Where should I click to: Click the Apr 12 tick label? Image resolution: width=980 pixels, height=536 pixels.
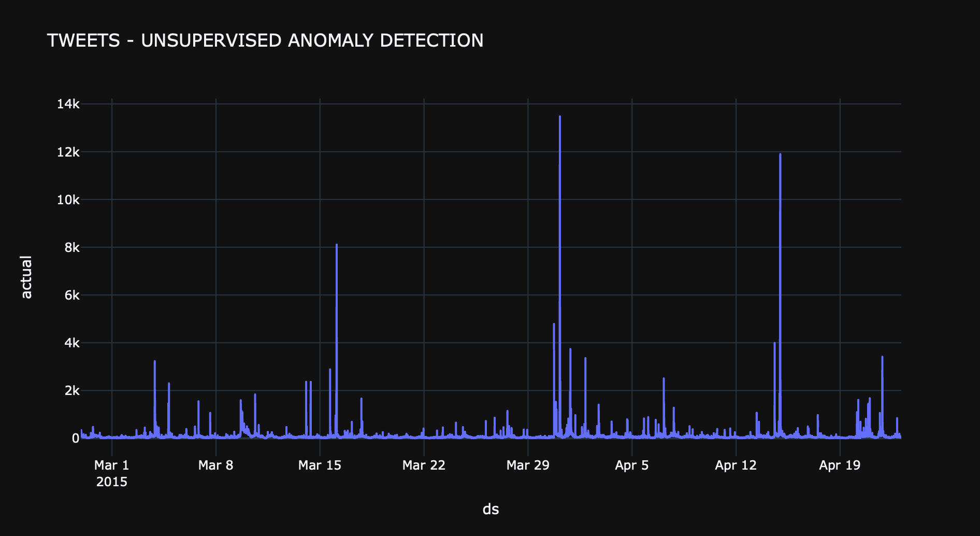click(736, 465)
